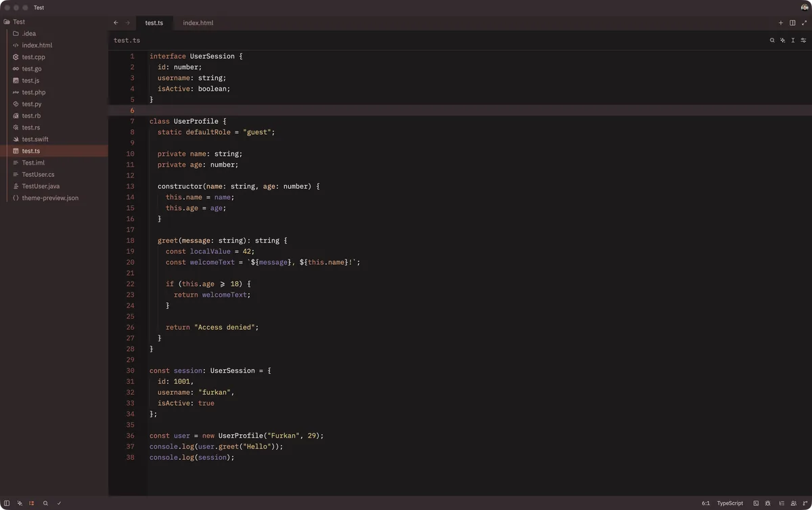Click the string "furkan" on line 32
The width and height of the screenshot is (812, 510).
pyautogui.click(x=215, y=392)
